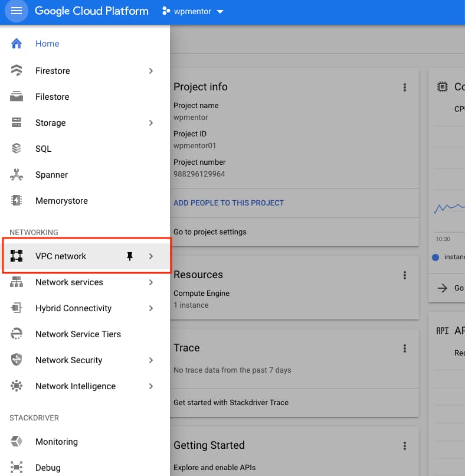
Task: Click Add People To This Project link
Action: pyautogui.click(x=228, y=203)
